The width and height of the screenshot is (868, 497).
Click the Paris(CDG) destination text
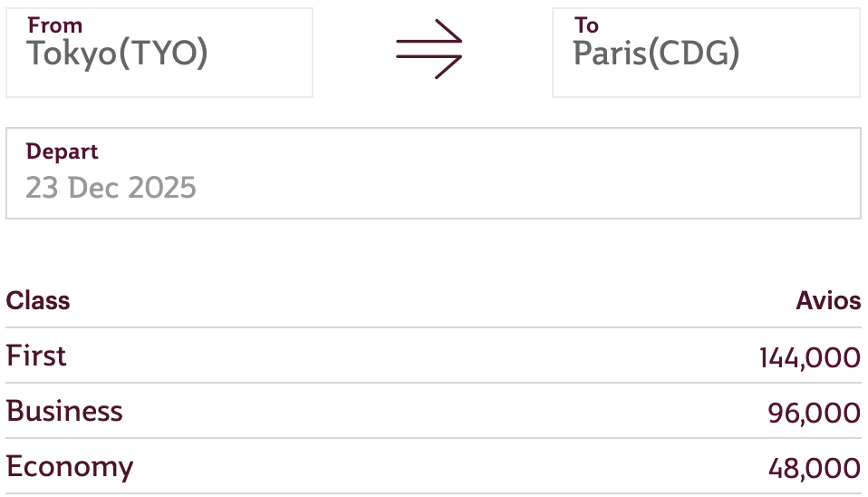(x=656, y=54)
